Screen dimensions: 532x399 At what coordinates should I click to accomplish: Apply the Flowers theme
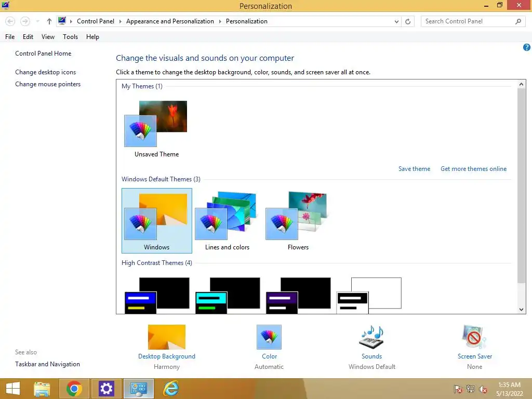tap(298, 220)
